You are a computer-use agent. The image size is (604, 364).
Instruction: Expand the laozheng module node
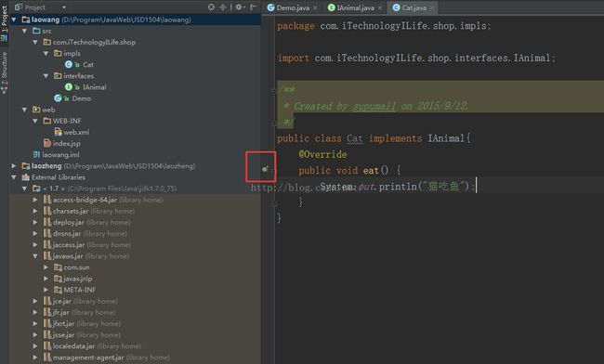tap(14, 166)
